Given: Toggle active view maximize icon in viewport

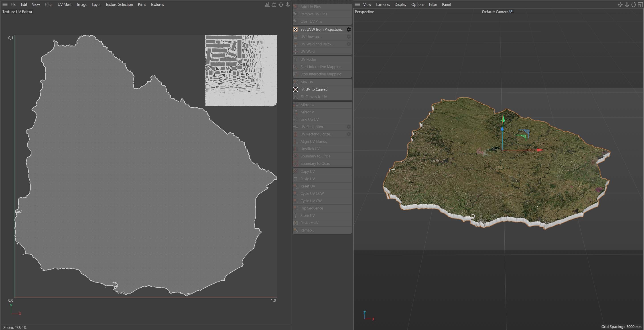Looking at the screenshot, I should tap(640, 4).
